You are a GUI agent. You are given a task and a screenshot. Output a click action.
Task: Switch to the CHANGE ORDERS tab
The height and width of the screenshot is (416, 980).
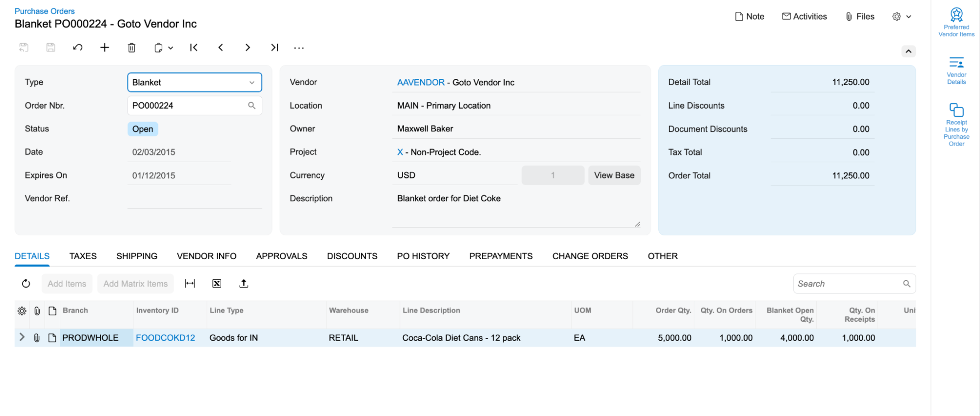[590, 256]
